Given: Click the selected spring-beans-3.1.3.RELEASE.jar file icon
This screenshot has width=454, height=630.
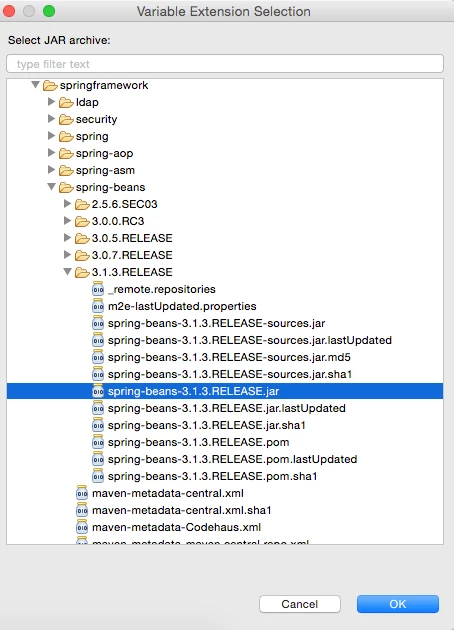Looking at the screenshot, I should pyautogui.click(x=98, y=391).
